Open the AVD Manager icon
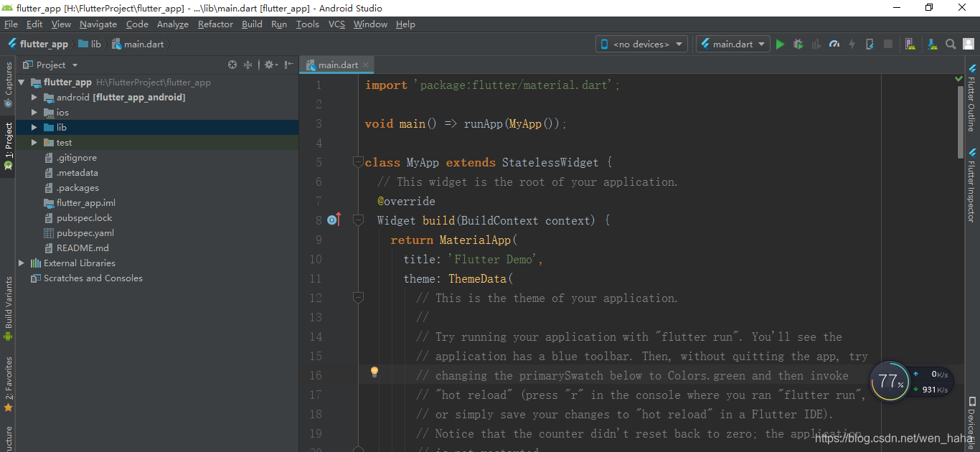 [910, 44]
